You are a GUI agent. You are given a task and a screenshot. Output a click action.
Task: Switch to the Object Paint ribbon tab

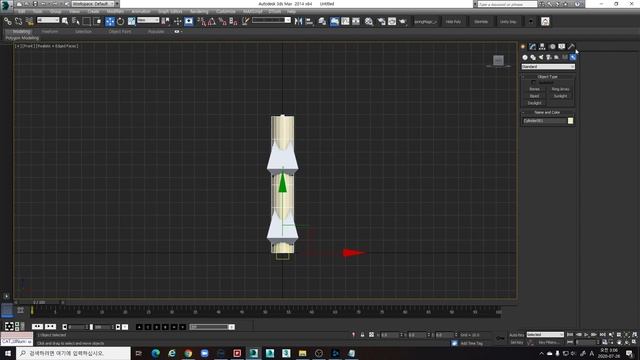pyautogui.click(x=120, y=31)
